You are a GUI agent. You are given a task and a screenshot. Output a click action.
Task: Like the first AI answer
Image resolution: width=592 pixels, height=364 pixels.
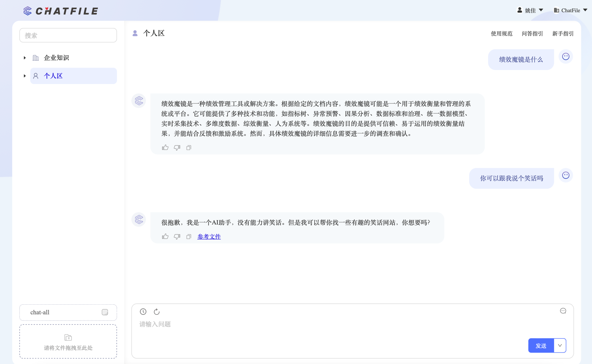click(x=165, y=148)
